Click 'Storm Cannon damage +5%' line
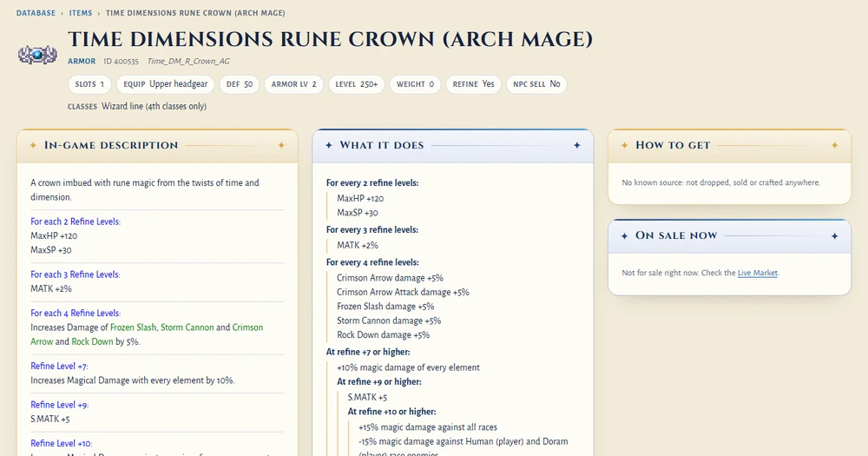Image resolution: width=868 pixels, height=456 pixels. click(x=389, y=321)
